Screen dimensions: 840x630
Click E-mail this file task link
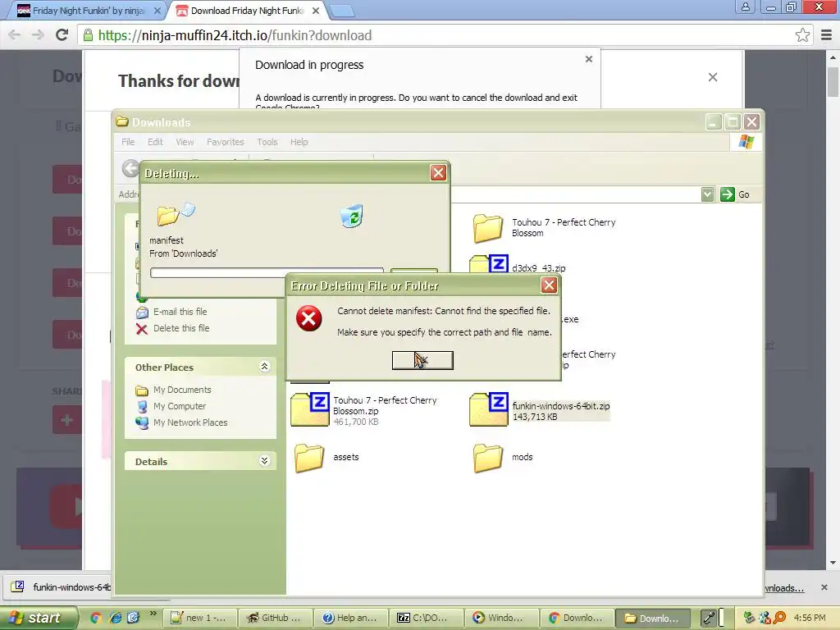pyautogui.click(x=180, y=312)
